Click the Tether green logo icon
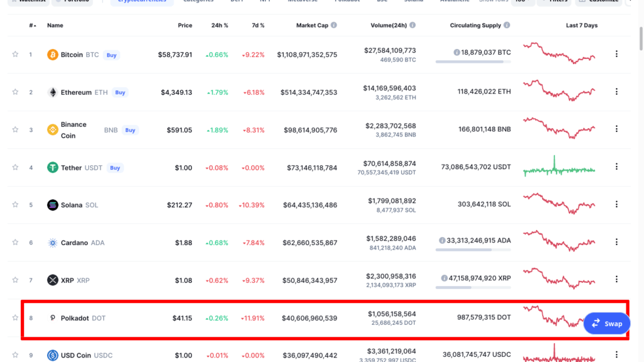This screenshot has height=362, width=644. coord(53,168)
